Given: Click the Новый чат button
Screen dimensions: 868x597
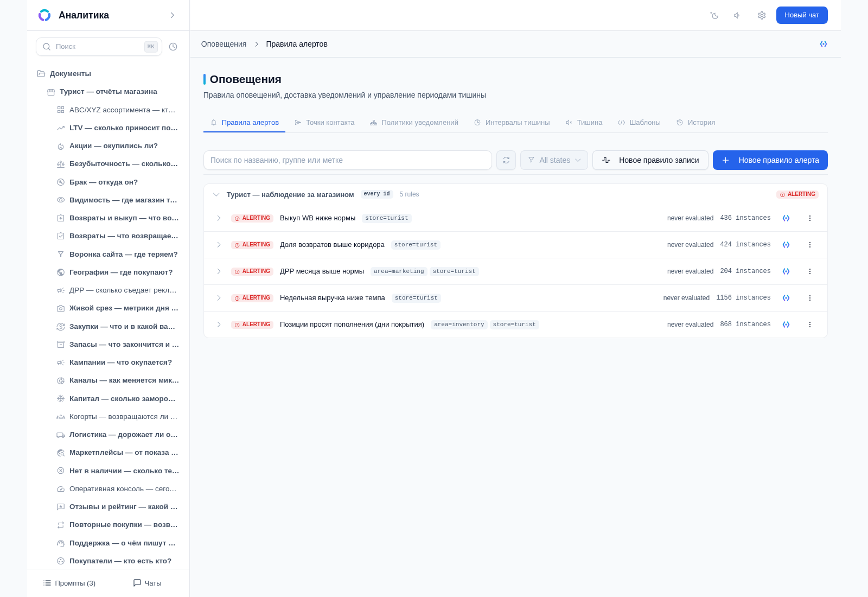Looking at the screenshot, I should point(802,15).
